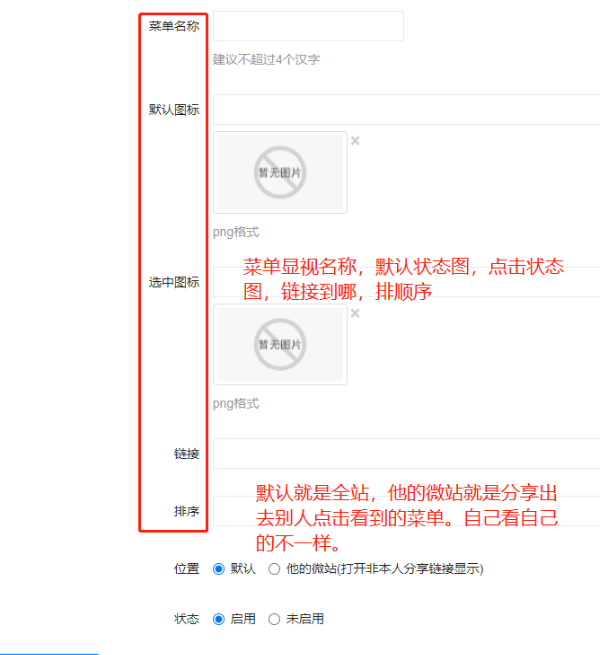Screen dimensions: 600x655
Task: Click the 默认图标 path input field
Action: pyautogui.click(x=407, y=109)
